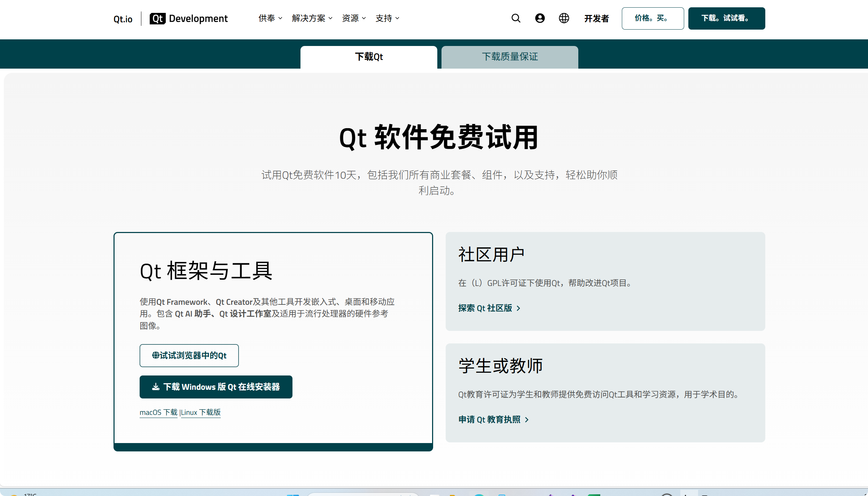This screenshot has height=496, width=868.
Task: Open search with the magnifier icon
Action: point(516,18)
